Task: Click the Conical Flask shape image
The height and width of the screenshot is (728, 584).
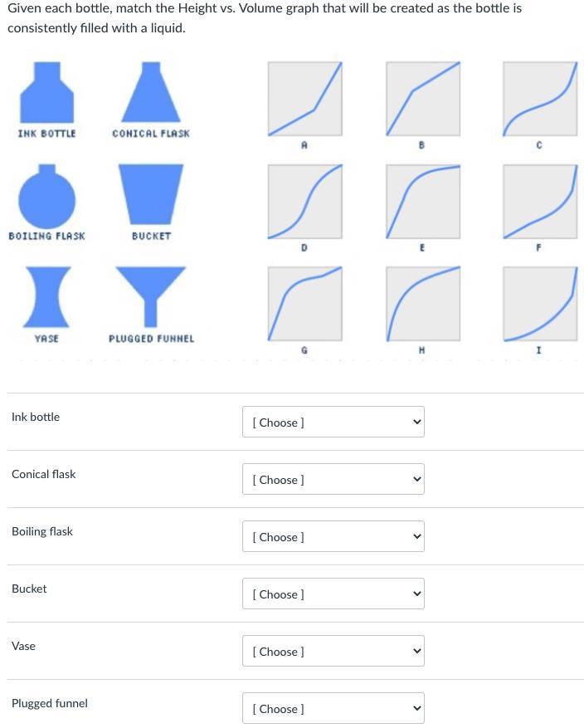Action: point(151,92)
